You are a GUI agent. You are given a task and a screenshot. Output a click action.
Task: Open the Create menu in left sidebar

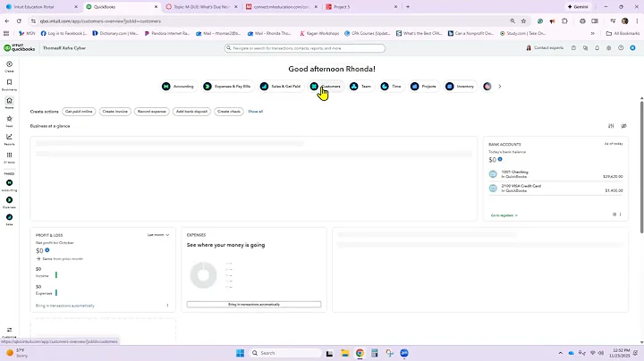click(x=9, y=66)
